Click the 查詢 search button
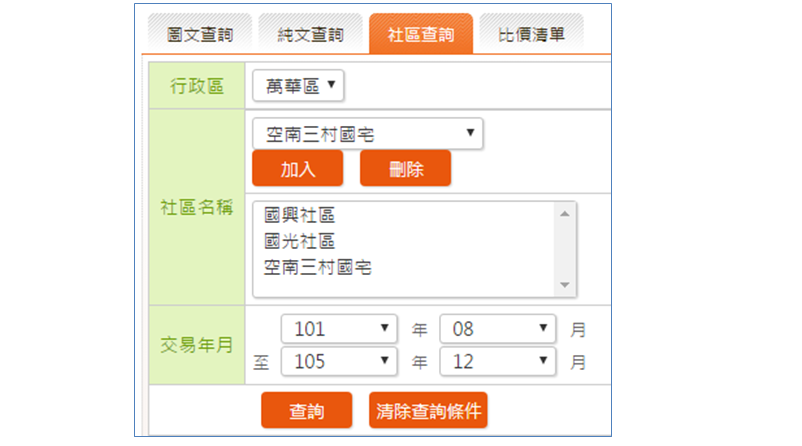 click(x=306, y=410)
